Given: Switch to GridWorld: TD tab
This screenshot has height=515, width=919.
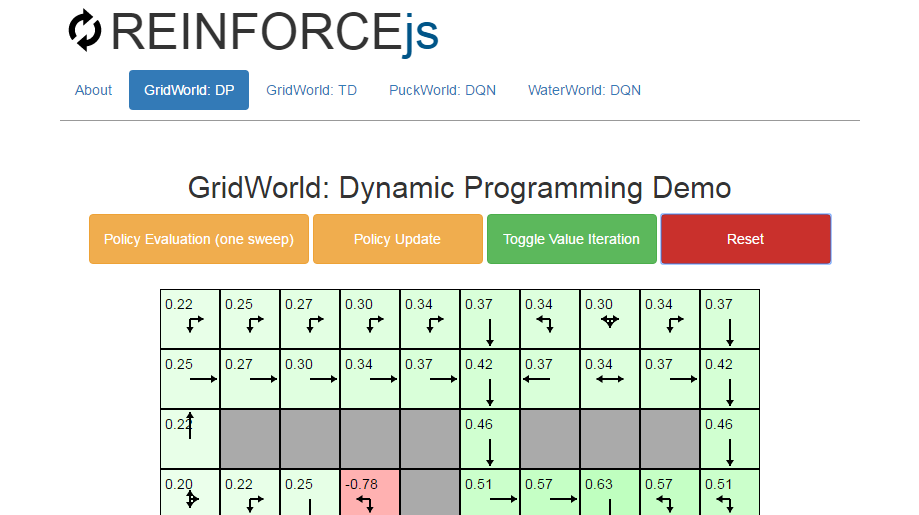Looking at the screenshot, I should click(311, 90).
